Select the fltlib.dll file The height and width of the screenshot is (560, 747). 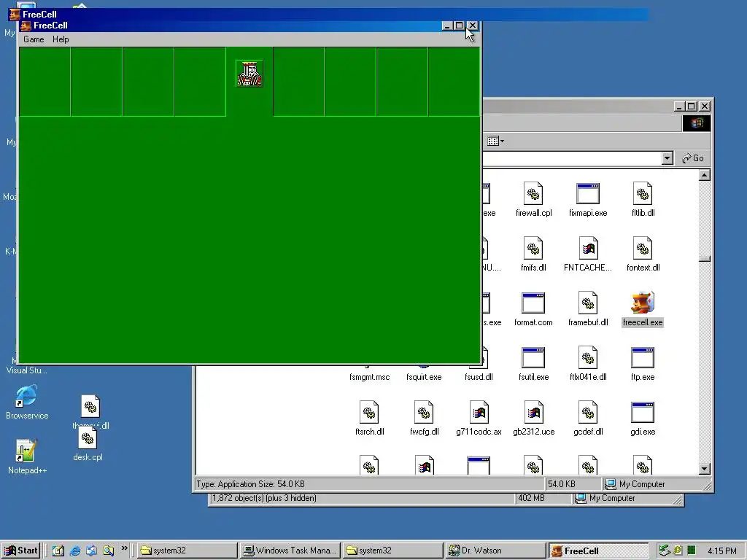[643, 200]
